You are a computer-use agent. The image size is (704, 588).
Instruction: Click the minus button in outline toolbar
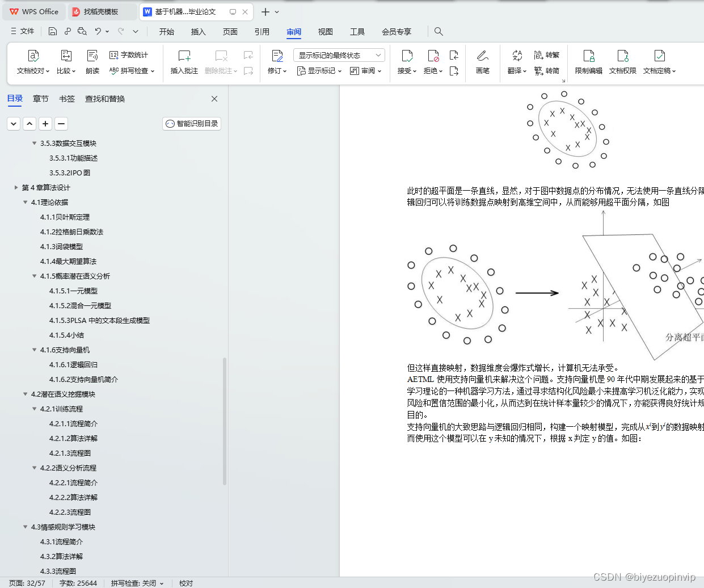click(x=61, y=123)
